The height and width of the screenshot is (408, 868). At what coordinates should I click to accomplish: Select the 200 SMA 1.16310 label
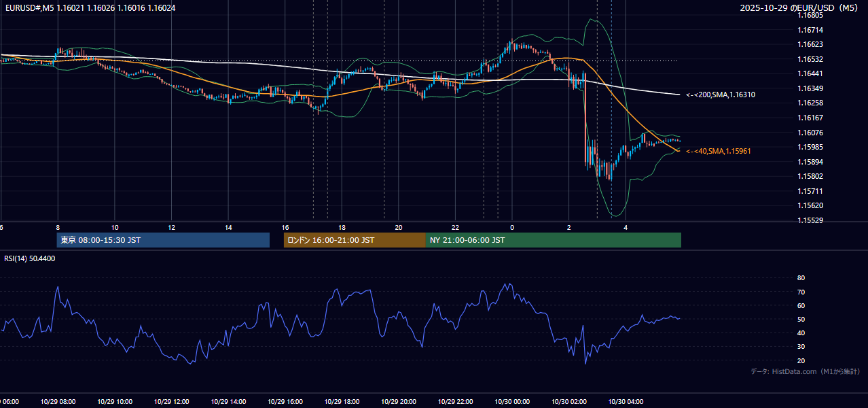pos(720,95)
